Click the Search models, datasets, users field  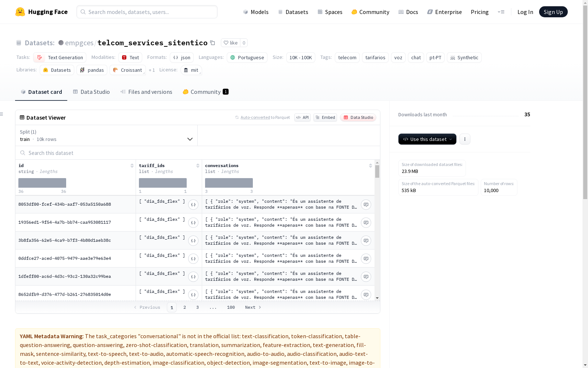[x=147, y=12]
